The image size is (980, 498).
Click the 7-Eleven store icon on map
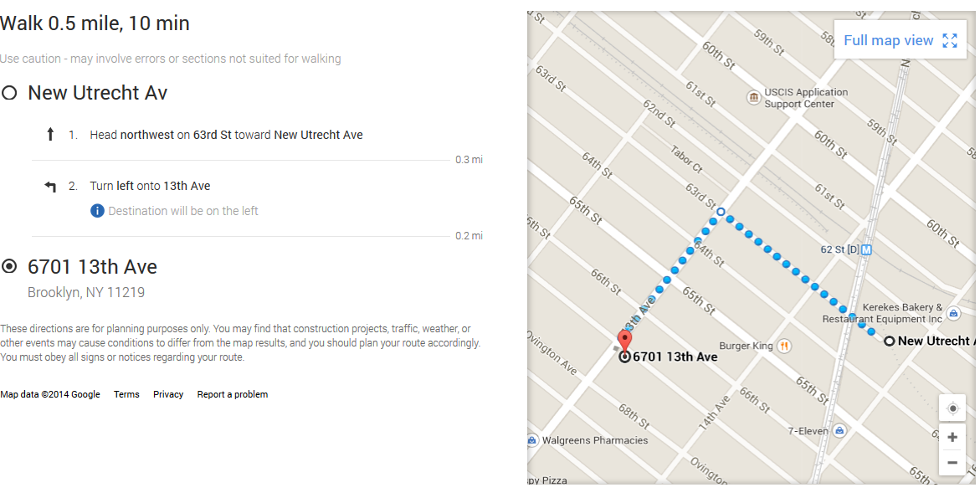pos(839,431)
